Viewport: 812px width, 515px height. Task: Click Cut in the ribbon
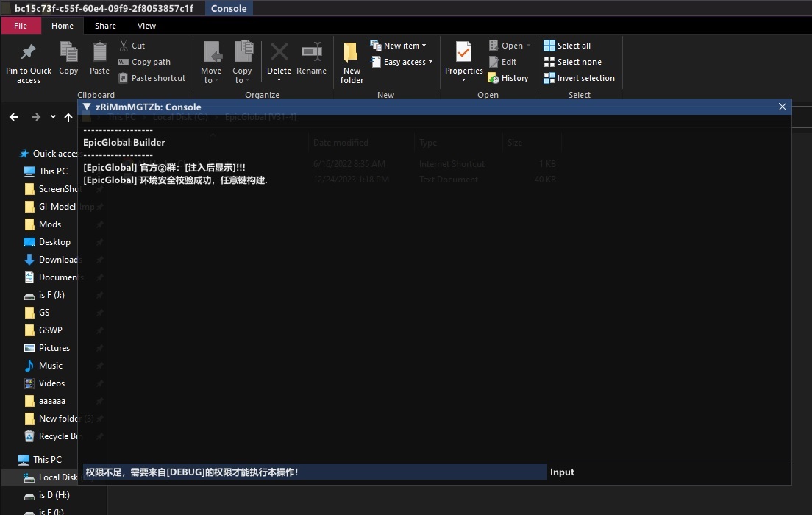click(132, 46)
